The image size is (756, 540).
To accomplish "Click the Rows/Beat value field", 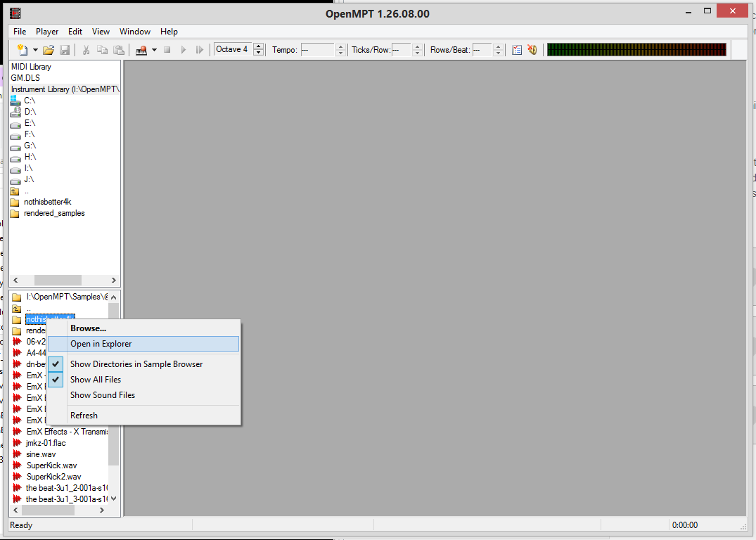I will tap(482, 50).
